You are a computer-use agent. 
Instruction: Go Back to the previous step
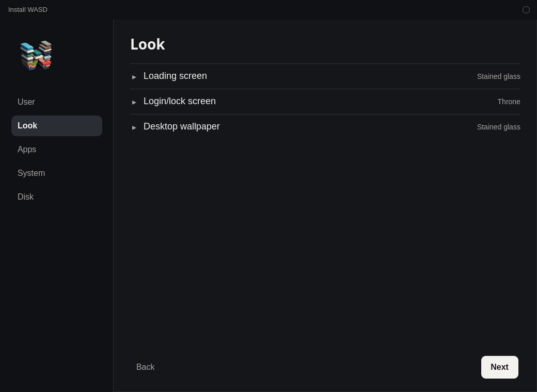145,367
